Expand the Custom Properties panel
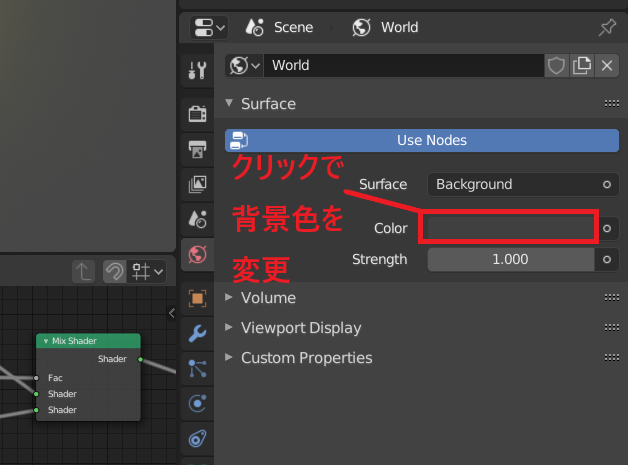The image size is (628, 465). 229,357
